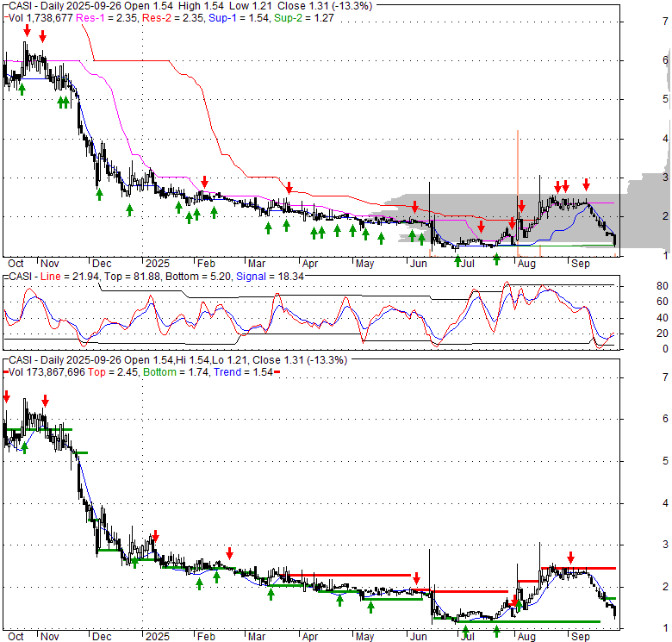The image size is (672, 642).
Task: Click the 'Bottom = 5.20' oscillator label
Action: 199,277
